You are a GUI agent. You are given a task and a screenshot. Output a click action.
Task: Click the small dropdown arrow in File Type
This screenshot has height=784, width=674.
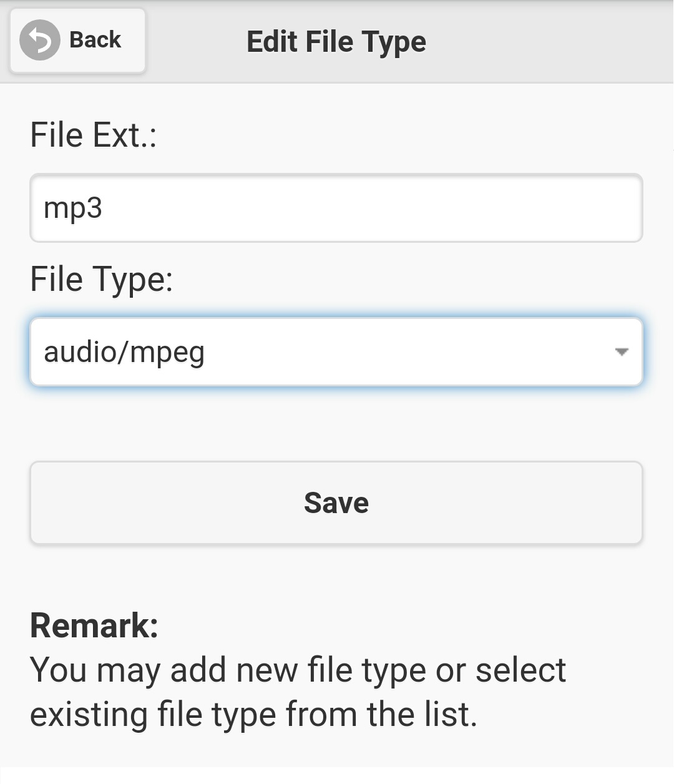coord(621,352)
